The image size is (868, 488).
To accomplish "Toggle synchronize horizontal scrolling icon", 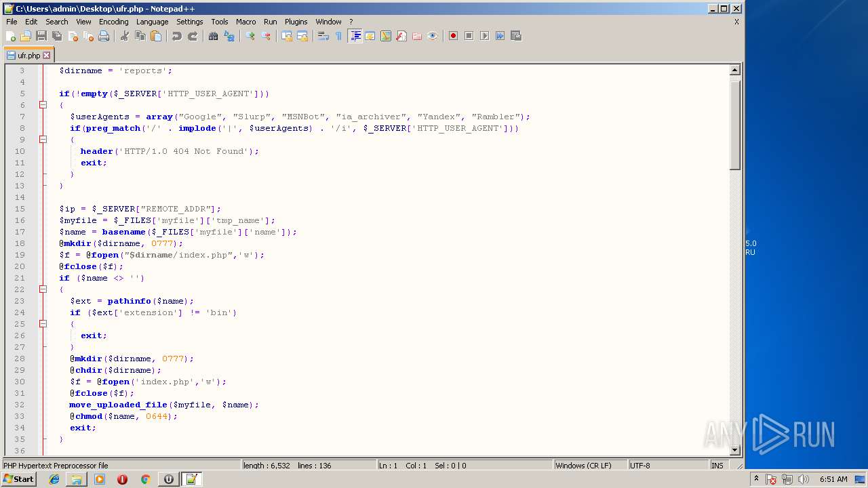I will (302, 36).
